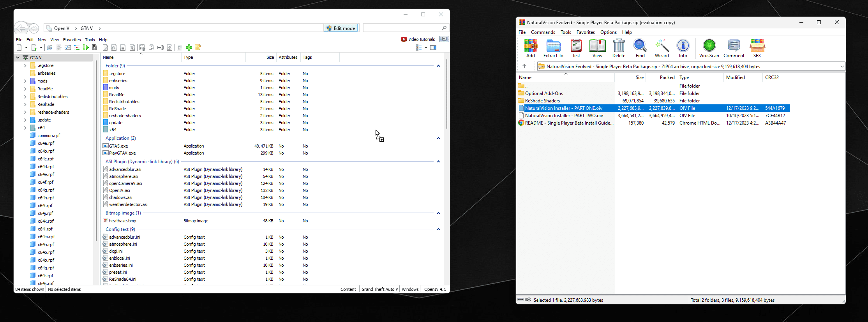The image size is (868, 322).
Task: Open the Tools menu in OpenIV
Action: coord(90,40)
